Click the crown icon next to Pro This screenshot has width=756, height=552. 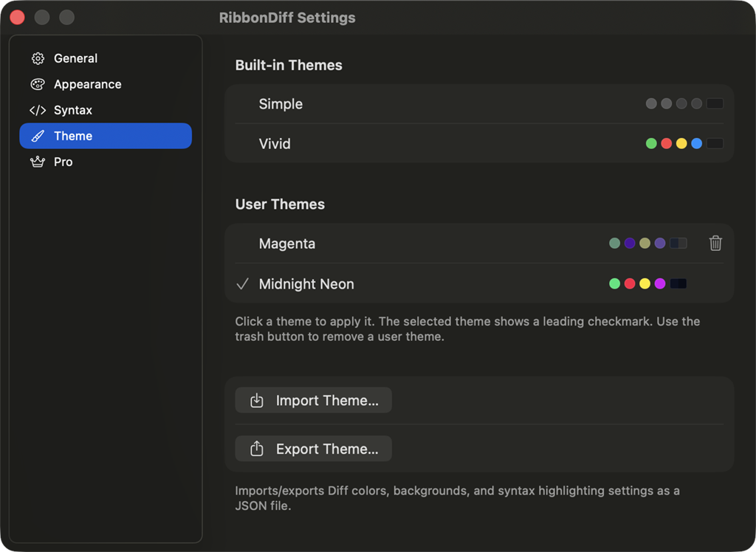[x=37, y=162]
